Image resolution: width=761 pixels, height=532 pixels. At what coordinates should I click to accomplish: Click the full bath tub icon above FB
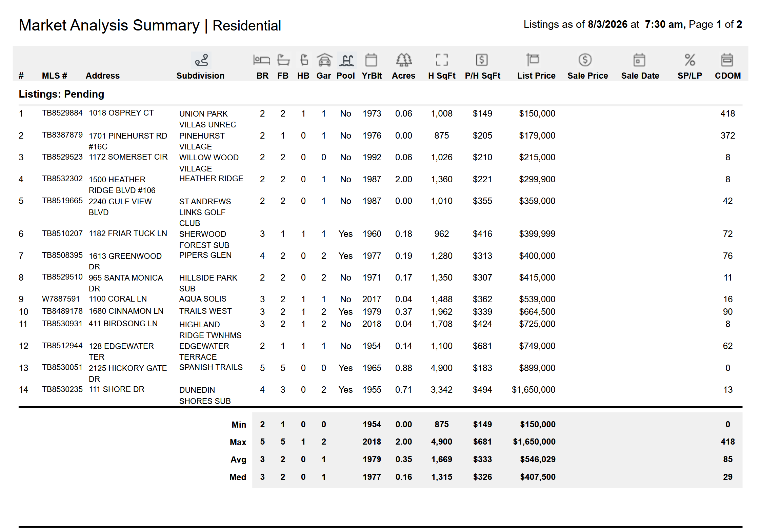click(283, 60)
